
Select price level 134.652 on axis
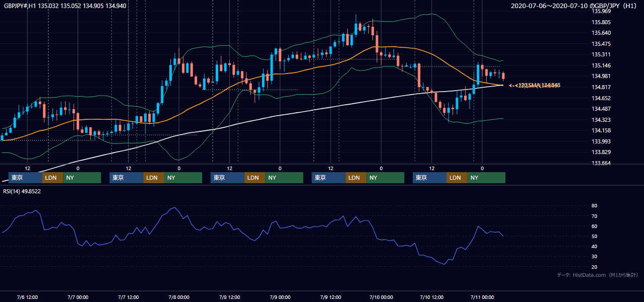(601, 98)
